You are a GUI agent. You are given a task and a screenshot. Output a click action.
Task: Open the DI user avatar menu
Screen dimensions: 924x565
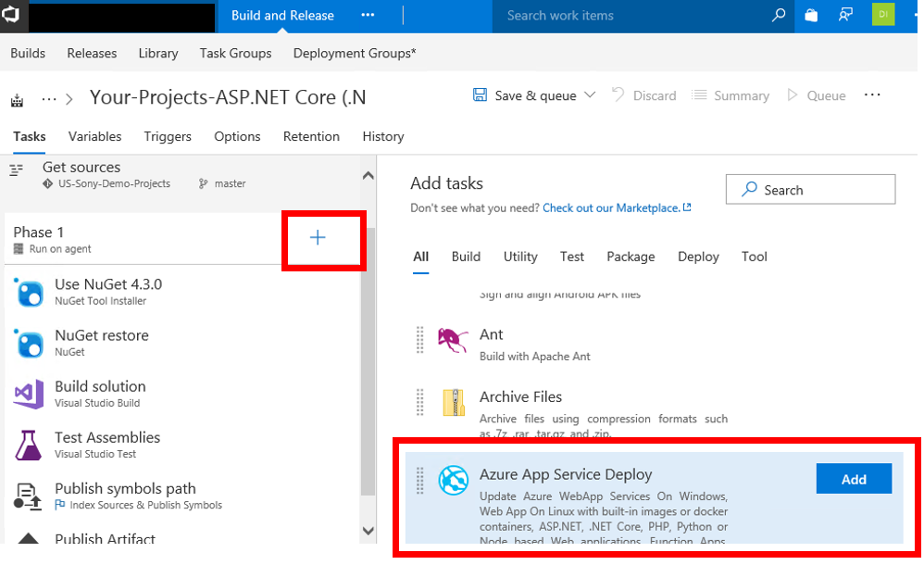[882, 15]
